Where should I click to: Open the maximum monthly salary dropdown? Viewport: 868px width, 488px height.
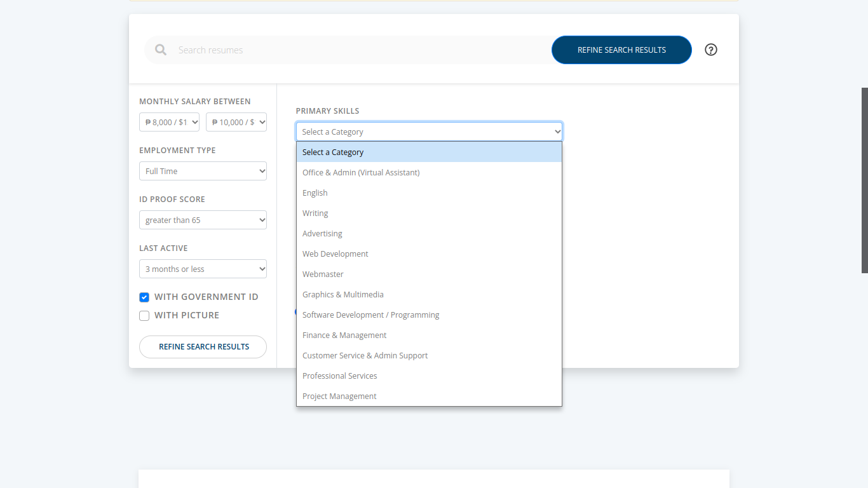[236, 122]
